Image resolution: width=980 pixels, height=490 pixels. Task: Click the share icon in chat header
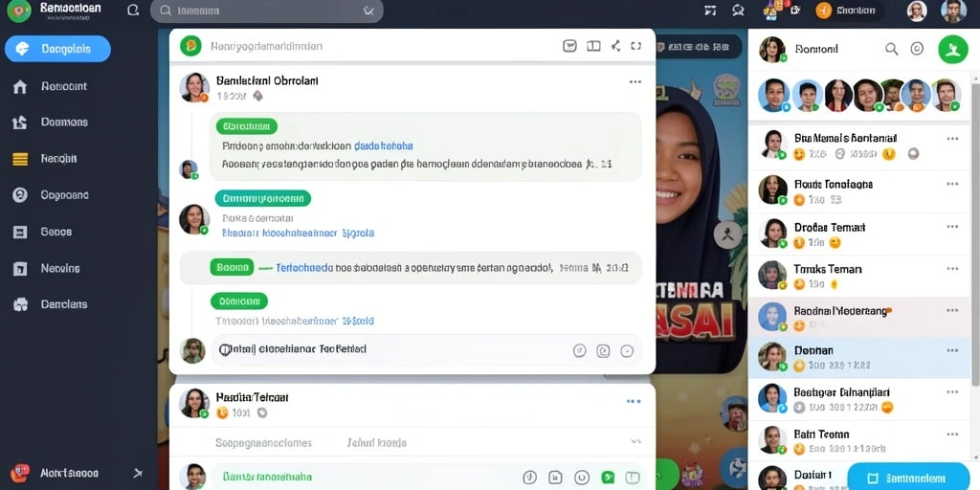615,46
